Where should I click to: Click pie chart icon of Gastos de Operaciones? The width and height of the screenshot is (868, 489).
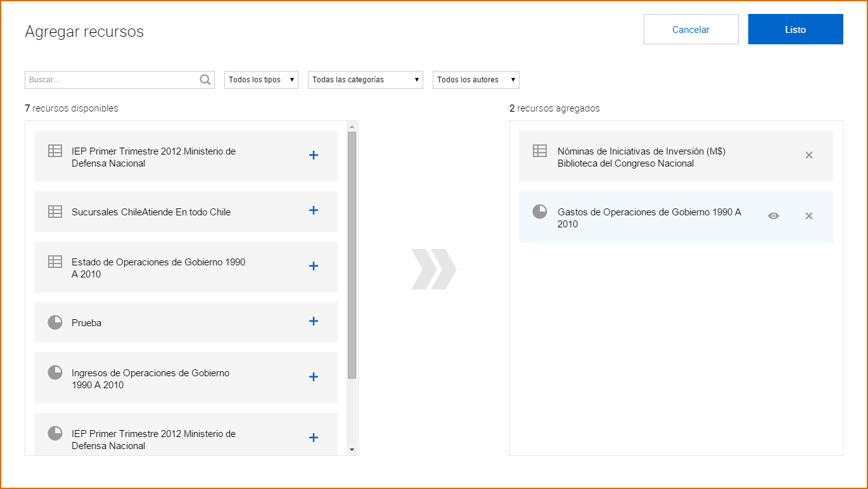540,212
